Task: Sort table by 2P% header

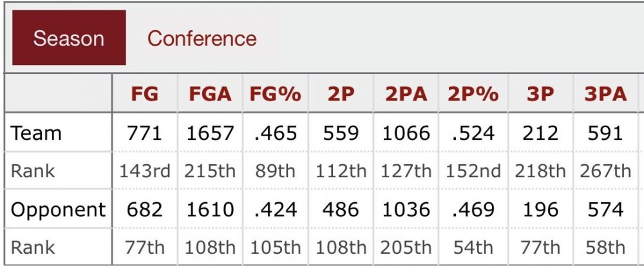Action: click(x=473, y=94)
